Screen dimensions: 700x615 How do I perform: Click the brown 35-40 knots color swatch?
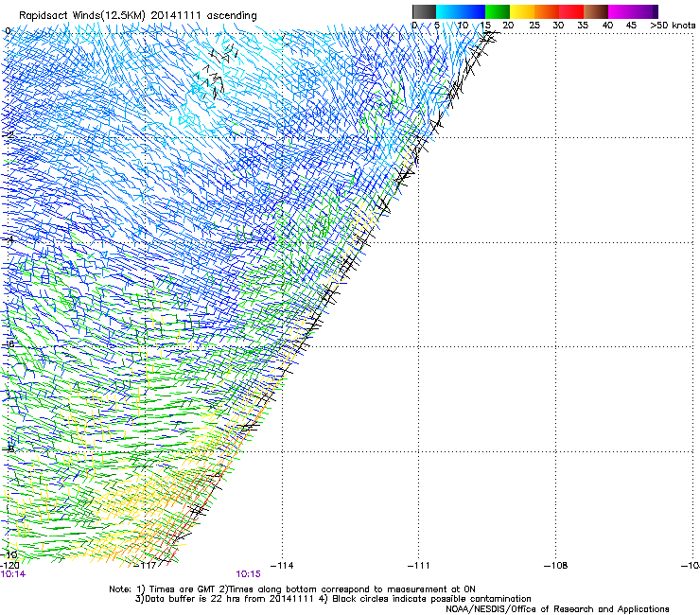coord(596,11)
